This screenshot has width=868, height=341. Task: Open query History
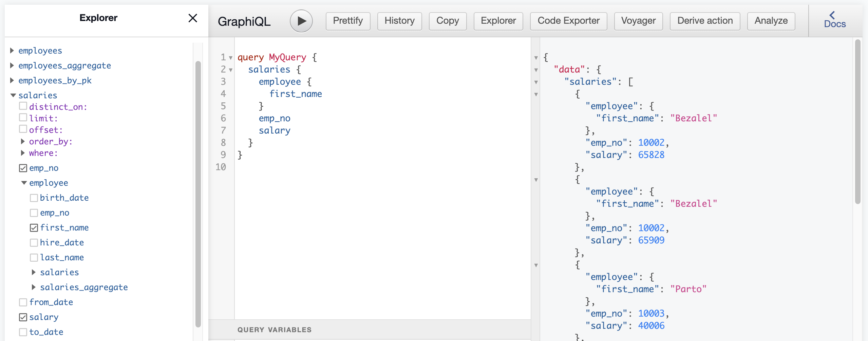point(399,21)
